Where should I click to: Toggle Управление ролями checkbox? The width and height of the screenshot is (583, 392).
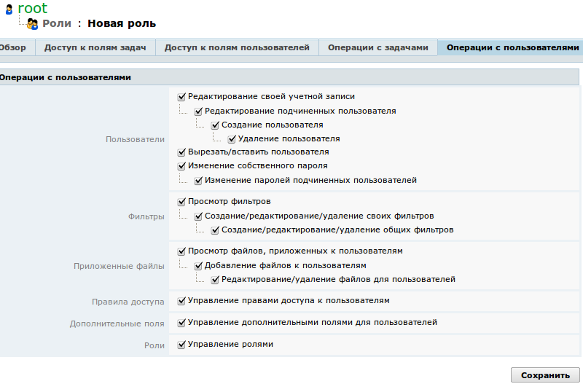(182, 345)
